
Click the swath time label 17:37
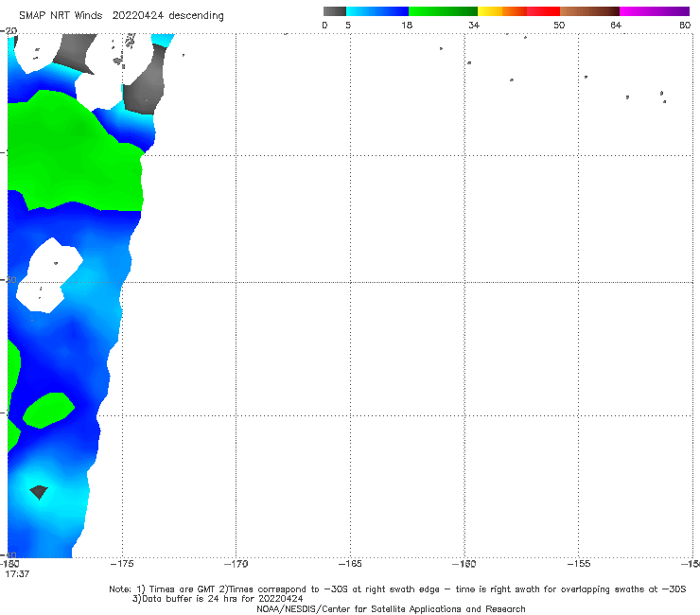coord(17,574)
